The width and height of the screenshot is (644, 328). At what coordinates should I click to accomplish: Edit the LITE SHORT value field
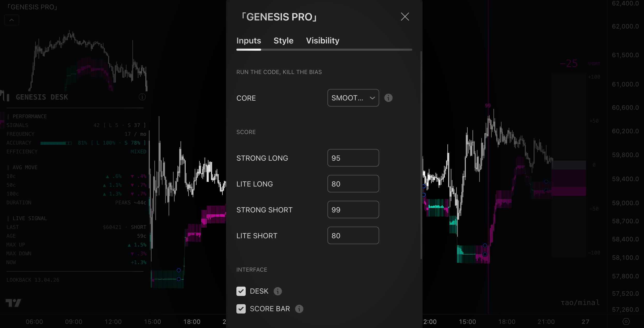[x=353, y=235]
